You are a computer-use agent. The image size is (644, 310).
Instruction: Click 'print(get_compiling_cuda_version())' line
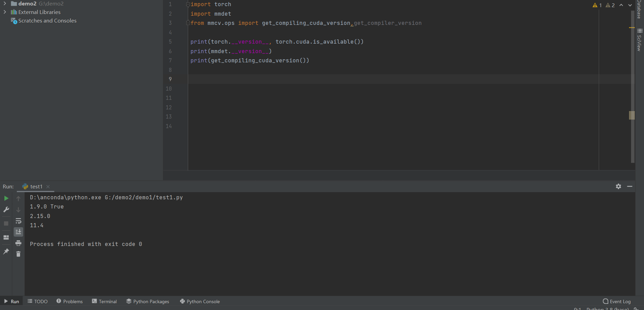click(250, 60)
